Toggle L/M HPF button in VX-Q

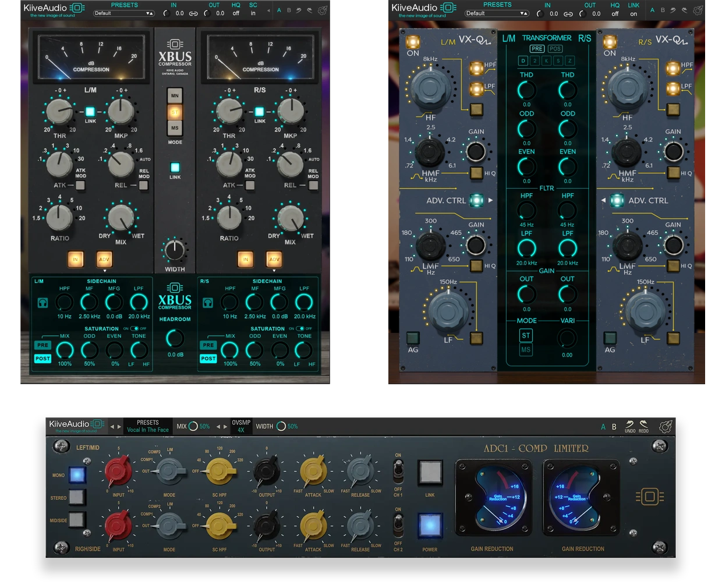point(476,68)
